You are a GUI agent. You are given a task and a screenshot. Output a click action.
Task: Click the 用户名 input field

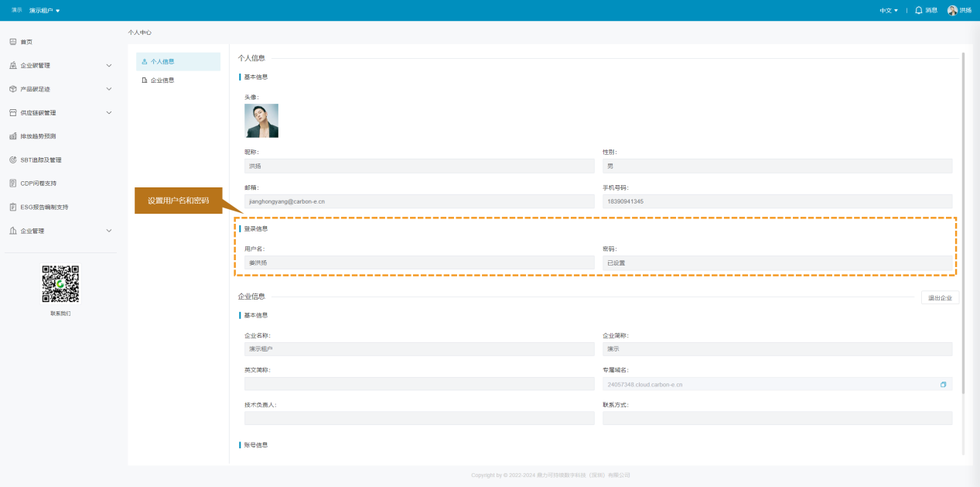pos(419,262)
